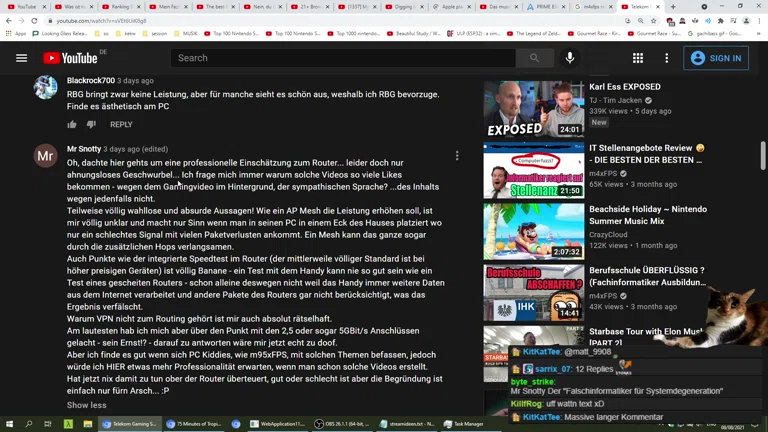Switch to the first YouTube tab
768x432 pixels.
pyautogui.click(x=25, y=7)
